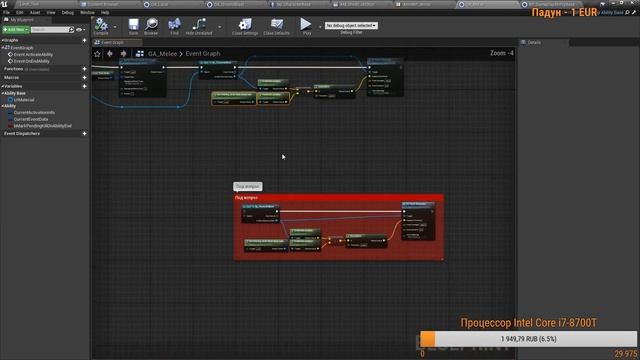Open the green Add New dropdown button
The image size is (640, 360).
click(x=16, y=30)
